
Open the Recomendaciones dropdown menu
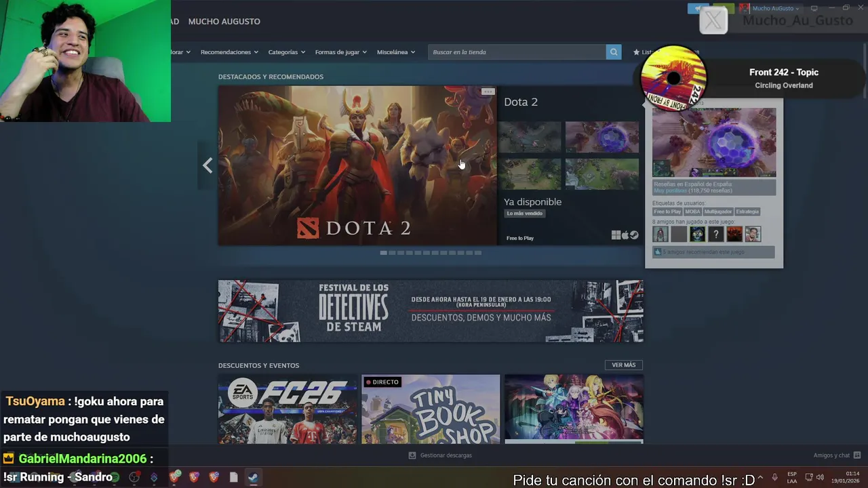229,52
